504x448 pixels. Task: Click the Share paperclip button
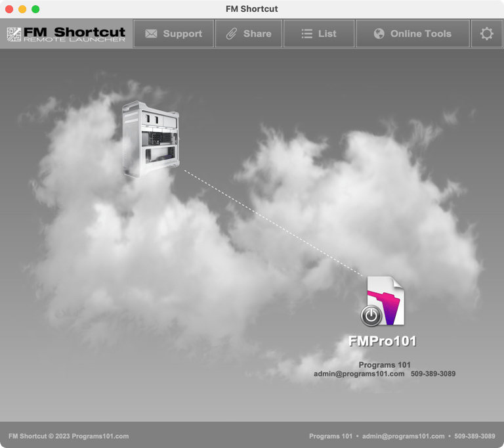coord(249,34)
